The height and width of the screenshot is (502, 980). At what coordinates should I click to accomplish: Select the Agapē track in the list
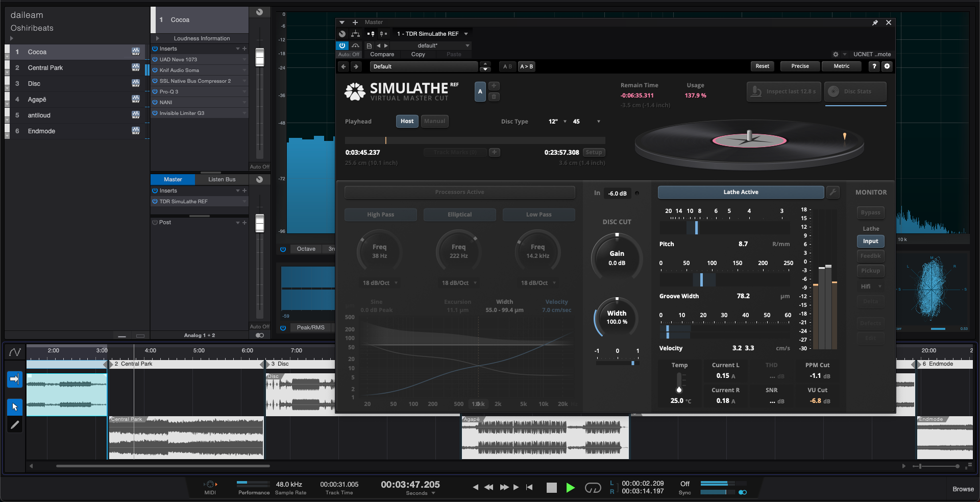pos(77,99)
